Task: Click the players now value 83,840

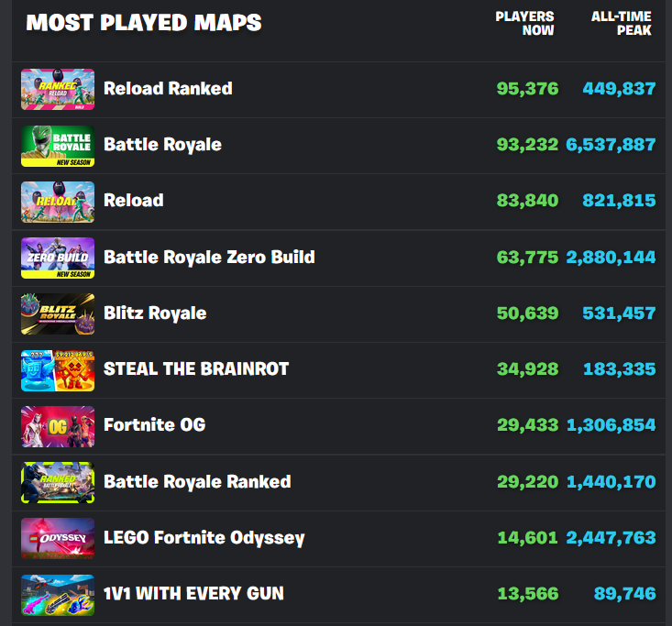Action: (527, 201)
